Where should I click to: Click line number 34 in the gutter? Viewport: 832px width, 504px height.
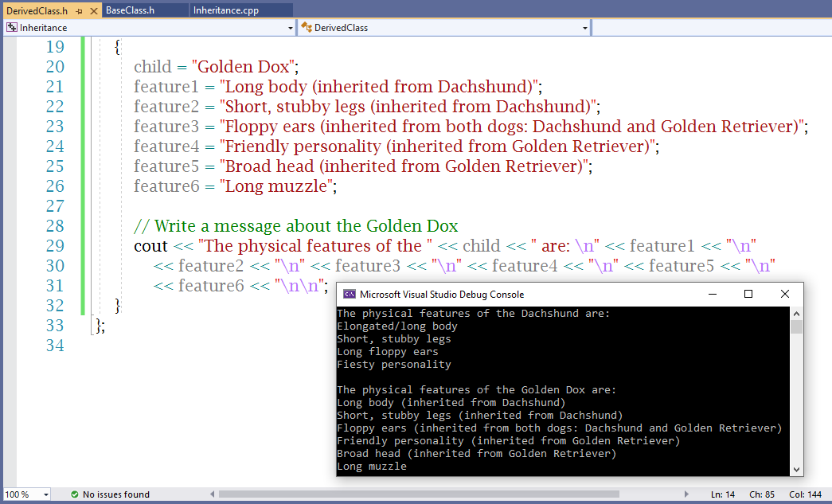point(55,346)
